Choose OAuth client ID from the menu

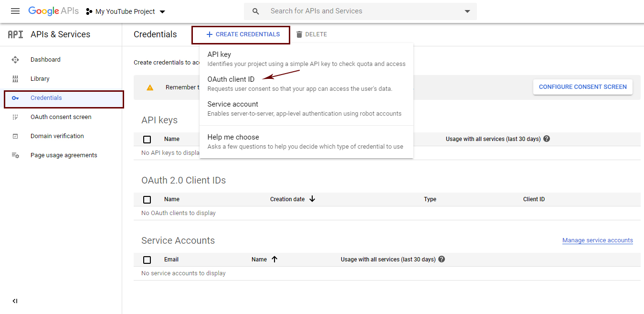click(x=232, y=79)
